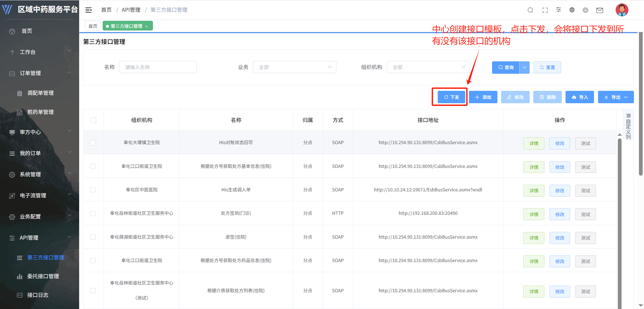Check the 根据处方号获取处方药品信息 row checkbox
This screenshot has width=644, height=309.
coord(93,260)
